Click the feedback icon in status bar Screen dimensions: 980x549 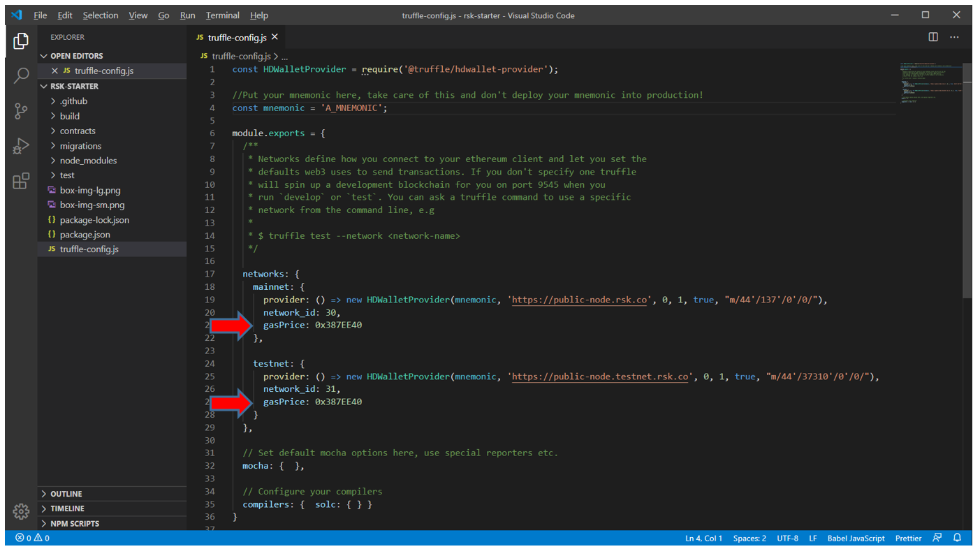pyautogui.click(x=937, y=538)
